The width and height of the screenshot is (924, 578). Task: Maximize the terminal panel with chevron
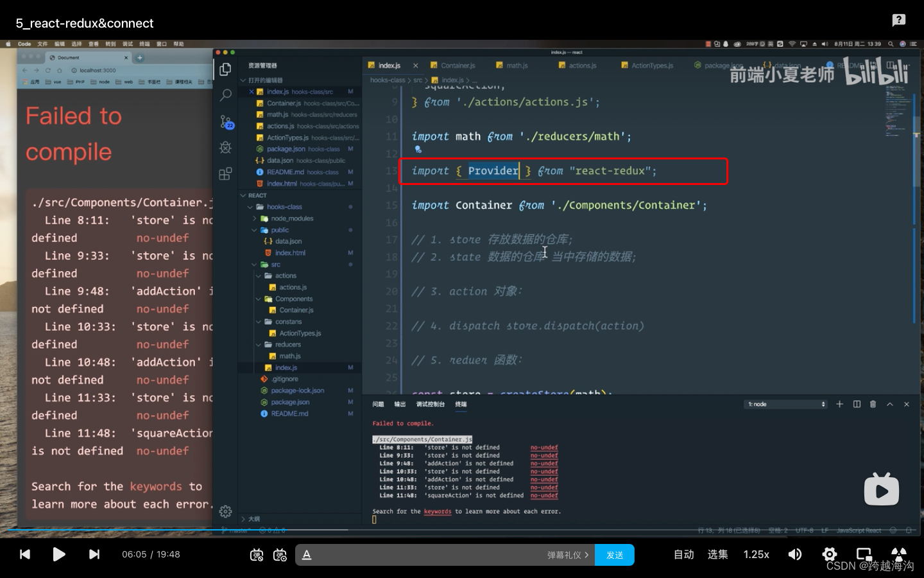(889, 404)
